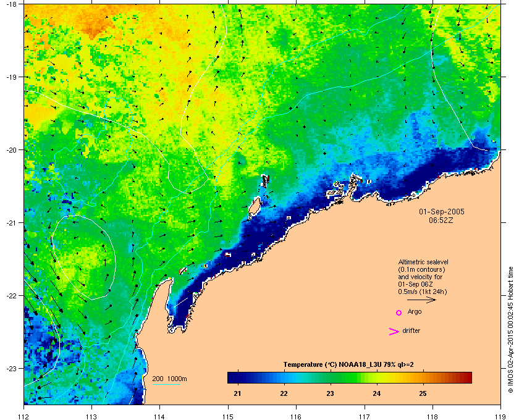Click latitude axis label -18

coord(12,4)
